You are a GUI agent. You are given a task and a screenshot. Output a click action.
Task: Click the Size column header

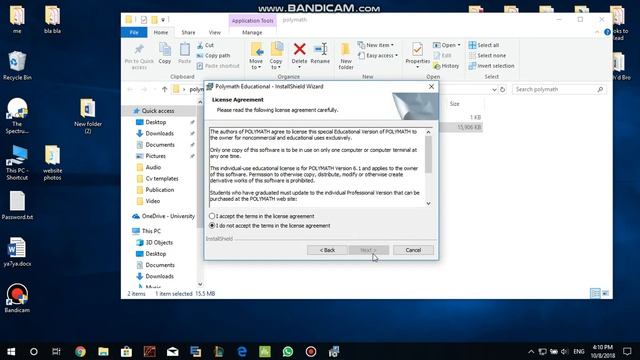455,104
